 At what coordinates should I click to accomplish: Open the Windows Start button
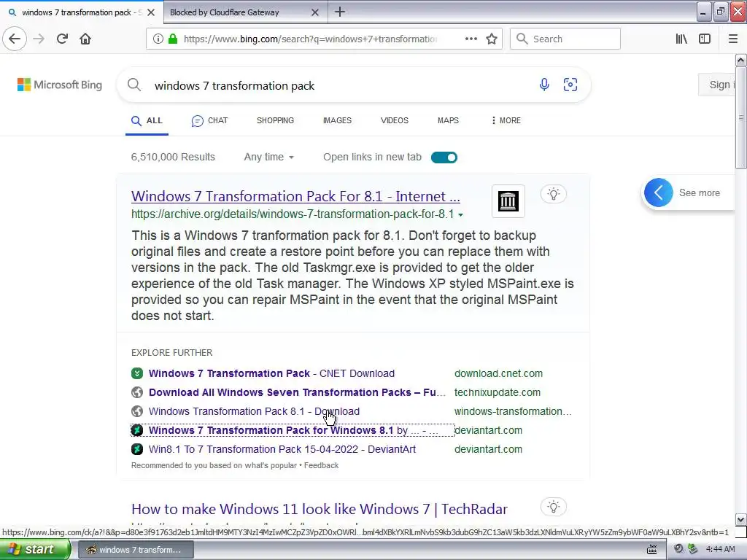35,549
